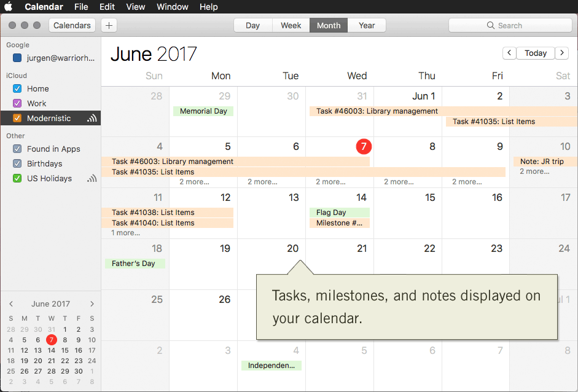This screenshot has height=392, width=578.
Task: Open the Milestone event on June 14
Action: (x=340, y=223)
